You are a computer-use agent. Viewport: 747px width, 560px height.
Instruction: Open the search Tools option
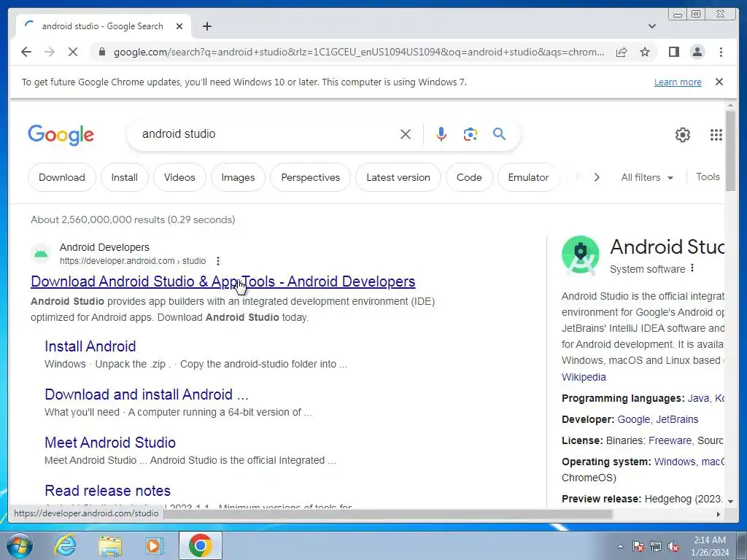[x=708, y=176]
